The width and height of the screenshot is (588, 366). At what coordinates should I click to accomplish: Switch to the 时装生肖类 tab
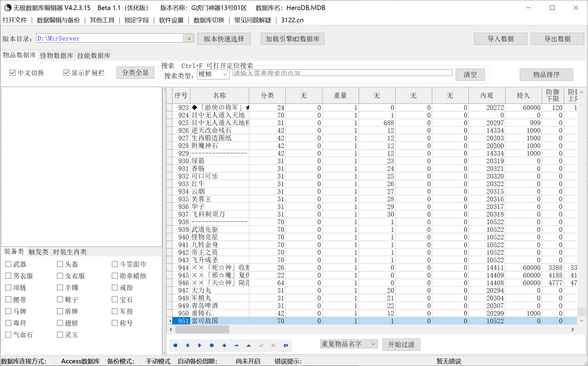[x=70, y=252]
